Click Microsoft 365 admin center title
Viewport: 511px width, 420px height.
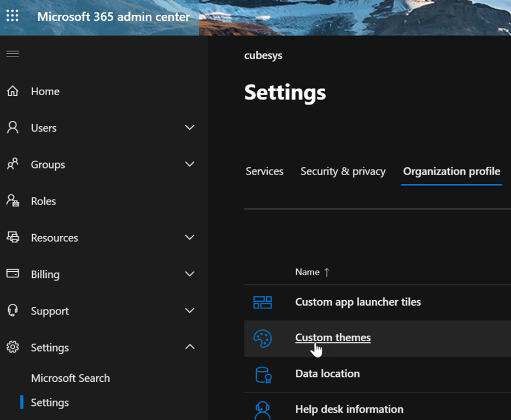114,16
